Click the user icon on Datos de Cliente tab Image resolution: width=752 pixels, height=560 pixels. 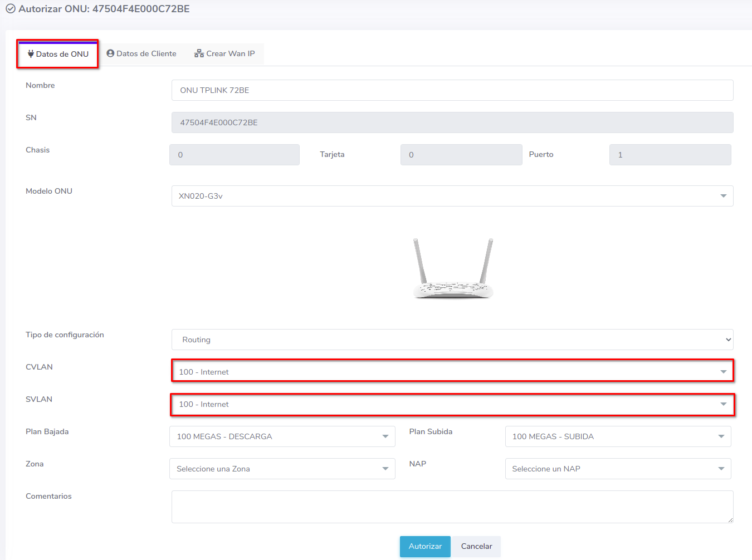click(110, 53)
